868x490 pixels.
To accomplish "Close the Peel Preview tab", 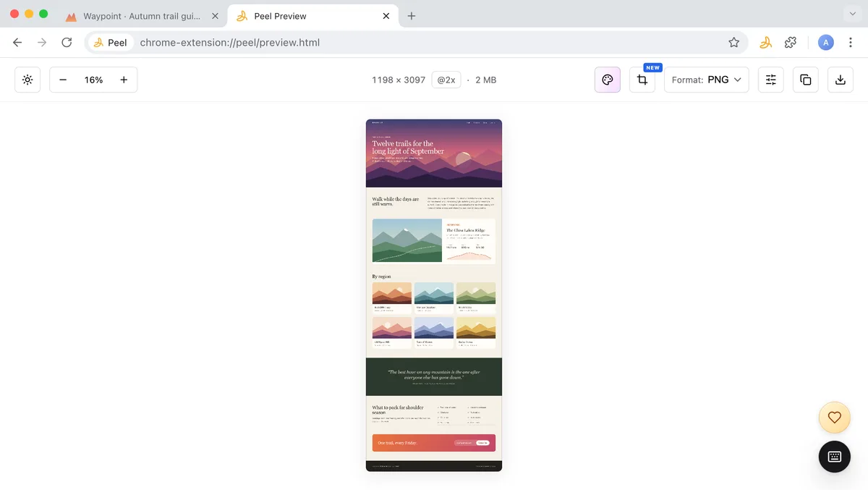I will [x=386, y=16].
